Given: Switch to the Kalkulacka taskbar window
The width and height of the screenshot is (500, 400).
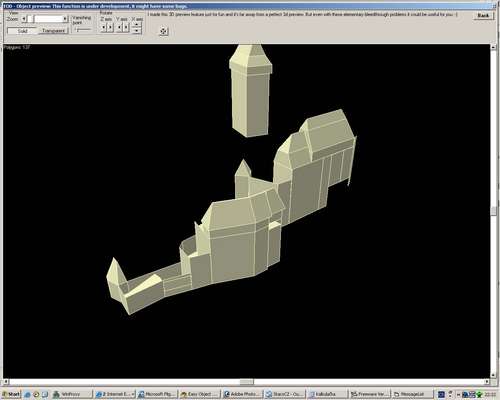Looking at the screenshot, I should pos(328,394).
